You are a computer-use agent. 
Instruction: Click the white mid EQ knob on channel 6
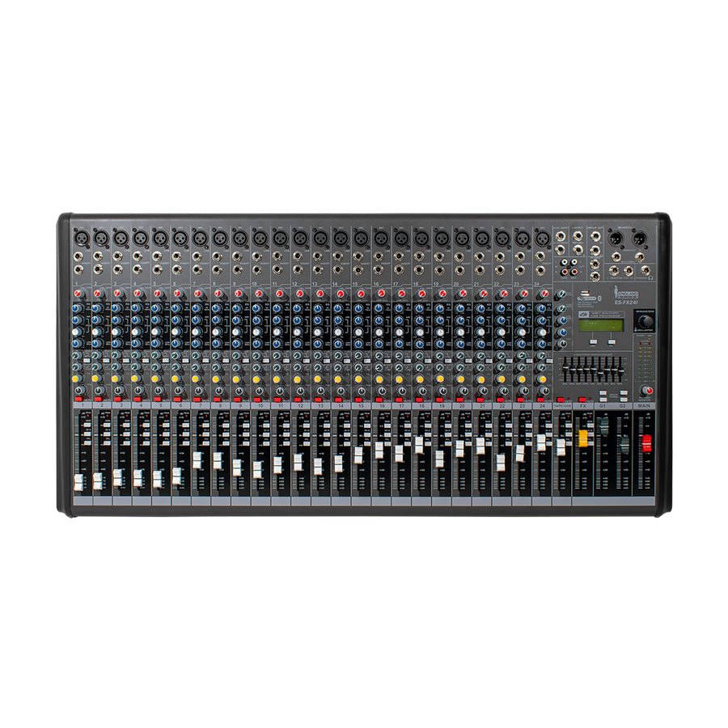pos(176,332)
